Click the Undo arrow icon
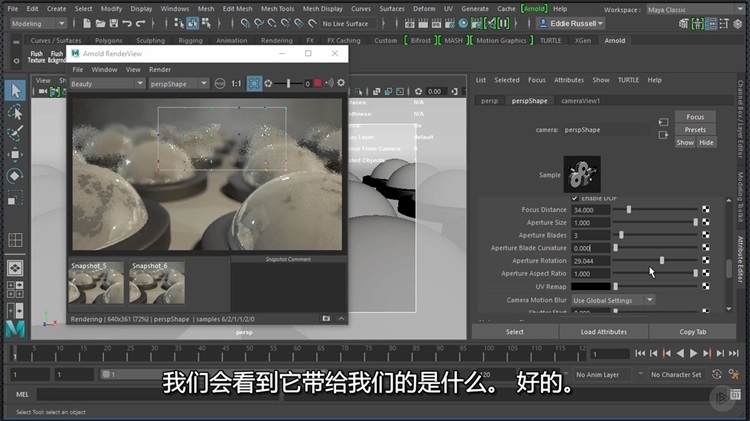750x421 pixels. [x=127, y=23]
